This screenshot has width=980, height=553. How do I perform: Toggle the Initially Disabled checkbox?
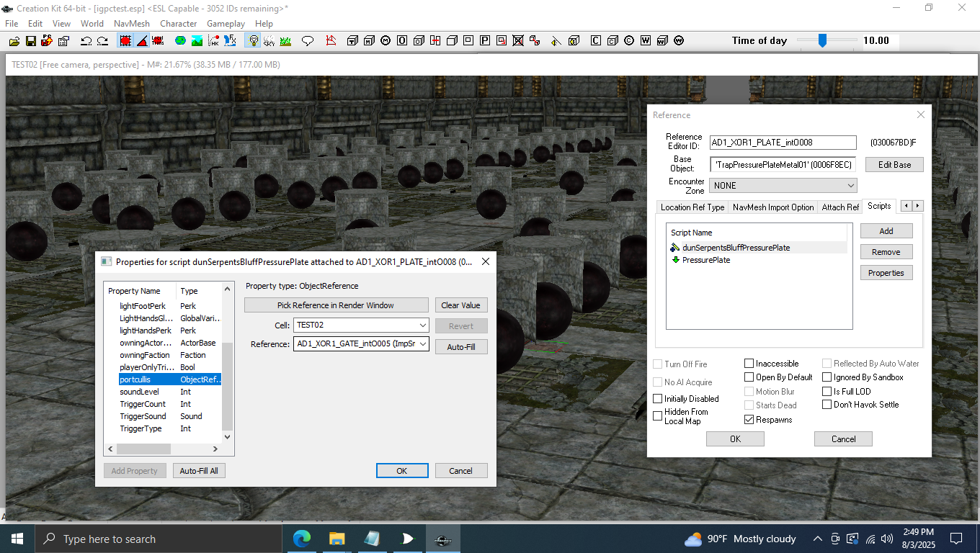point(657,399)
